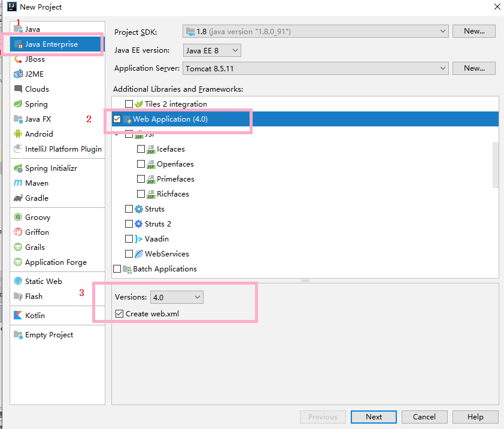
Task: Click the WebServices feather icon
Action: tap(138, 254)
